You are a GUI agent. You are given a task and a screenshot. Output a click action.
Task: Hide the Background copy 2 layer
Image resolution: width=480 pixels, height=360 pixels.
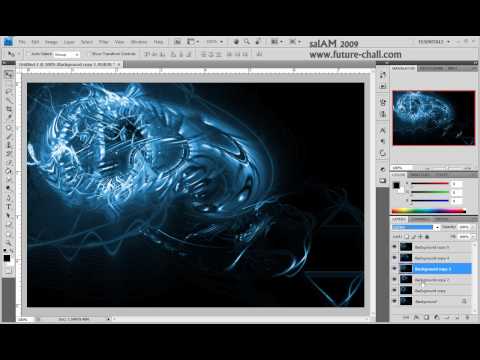click(x=395, y=279)
